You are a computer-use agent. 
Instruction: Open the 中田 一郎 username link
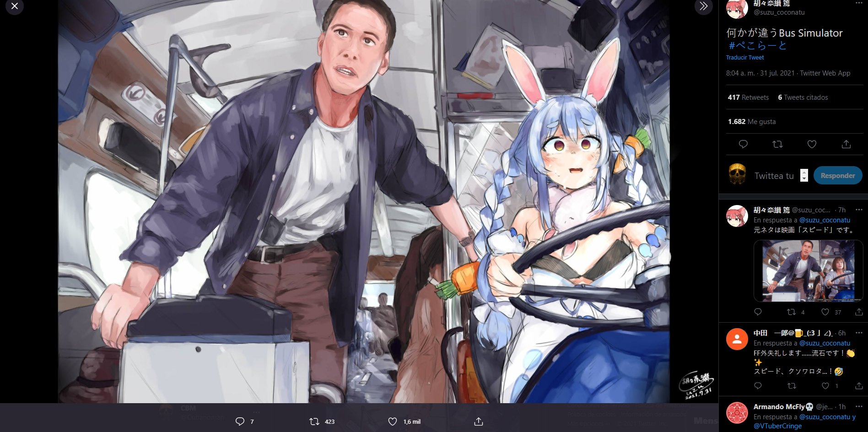793,333
